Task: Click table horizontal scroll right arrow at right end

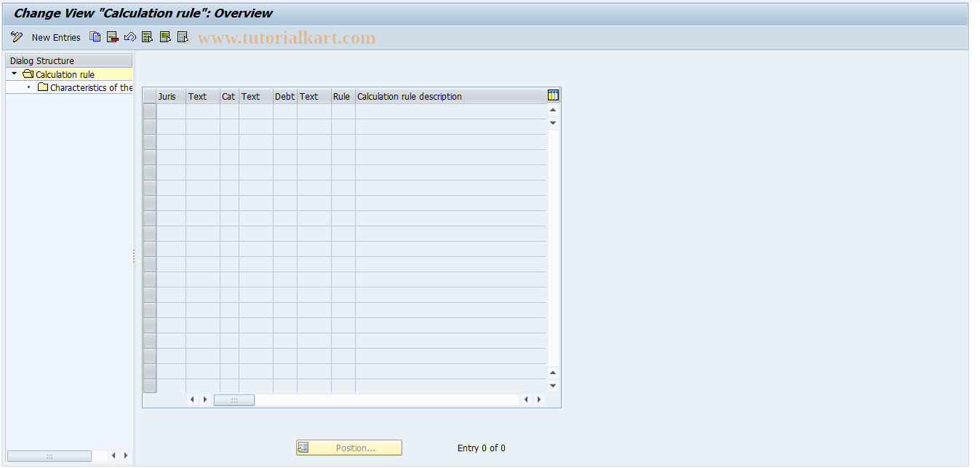Action: 539,400
